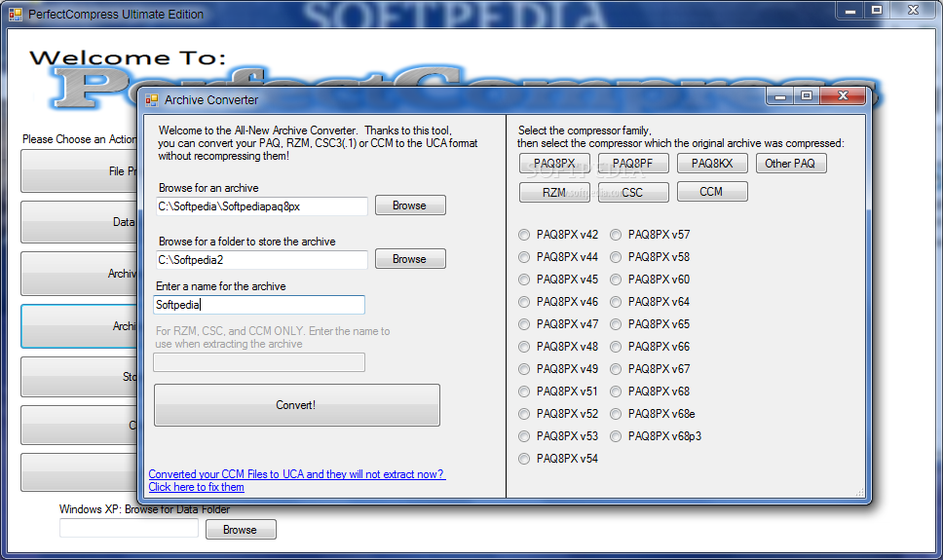Open the PAQ8KX compressor family

point(712,164)
